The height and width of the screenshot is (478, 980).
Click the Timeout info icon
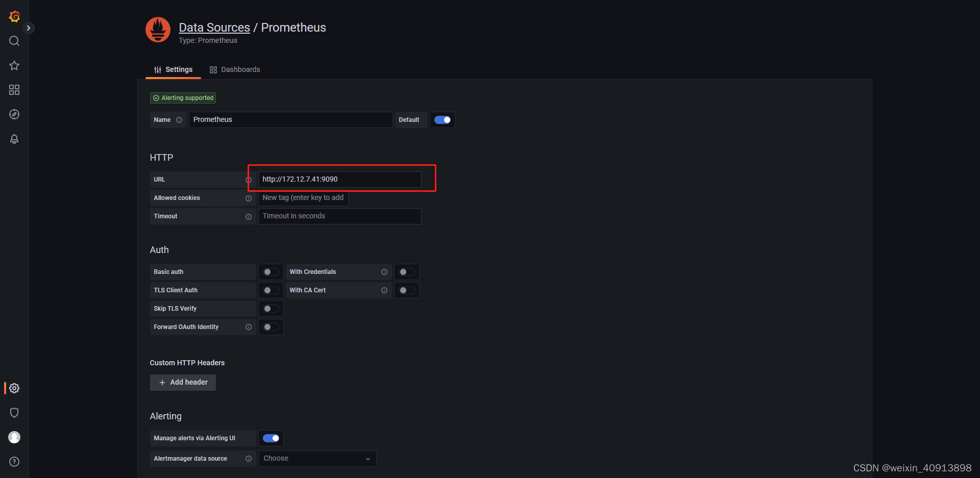(249, 217)
